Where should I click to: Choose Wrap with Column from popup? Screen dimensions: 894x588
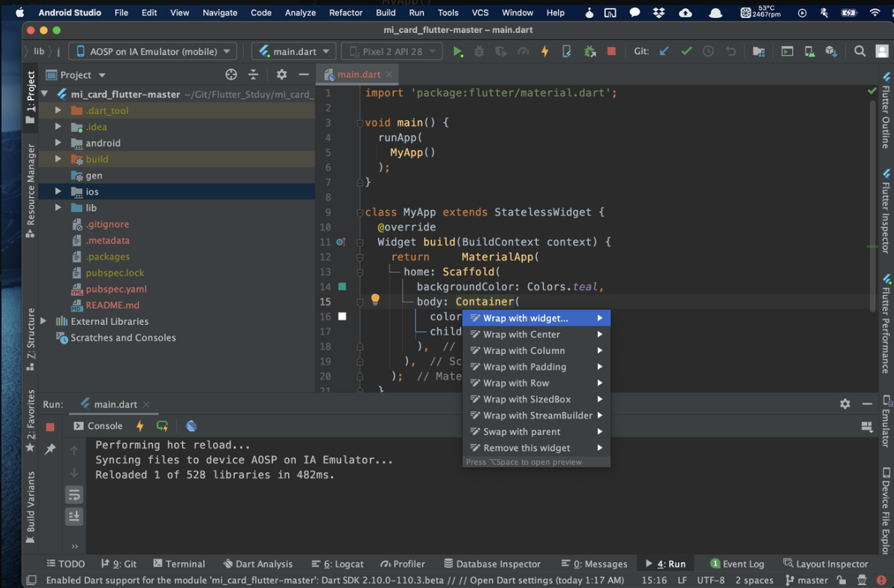[536, 350]
